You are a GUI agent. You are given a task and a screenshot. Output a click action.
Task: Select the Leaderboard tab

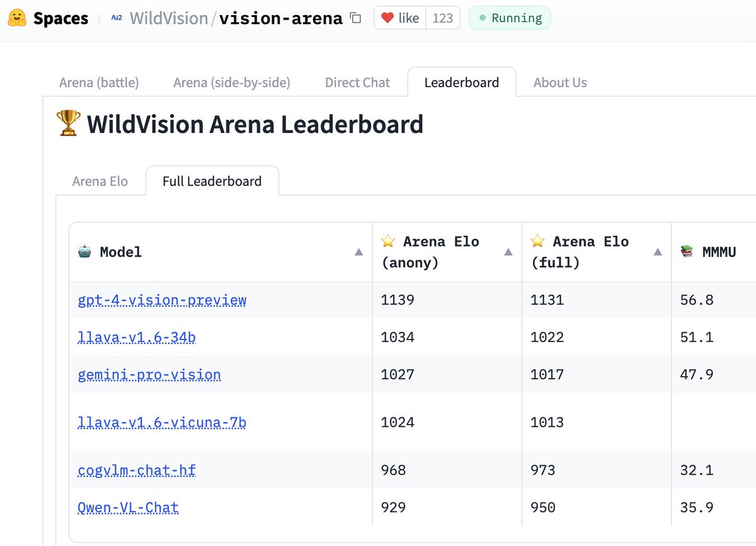tap(462, 83)
